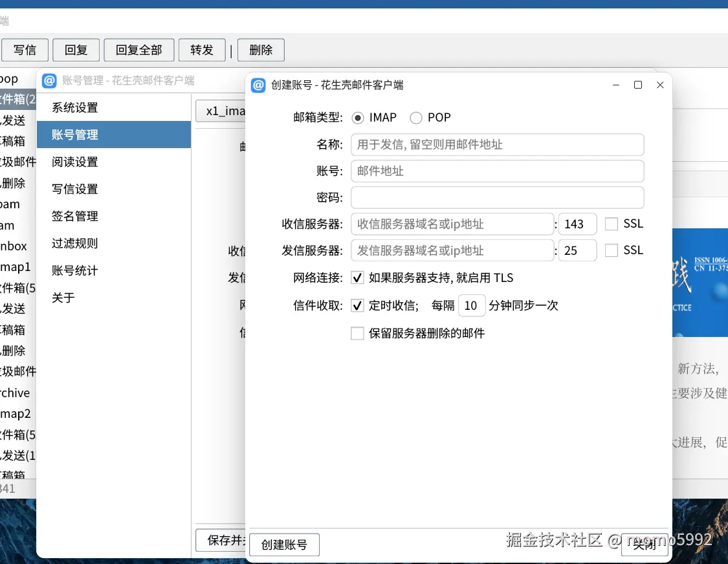Disable the TLS network connection option

tap(357, 277)
